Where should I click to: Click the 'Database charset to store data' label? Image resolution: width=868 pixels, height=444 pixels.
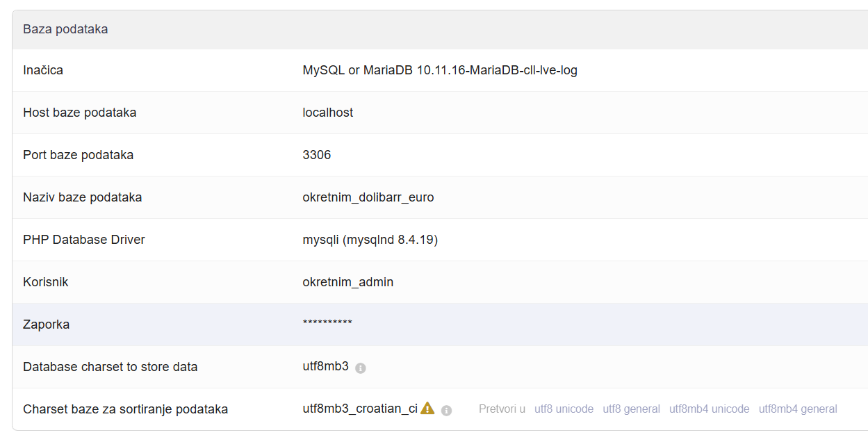(x=110, y=367)
